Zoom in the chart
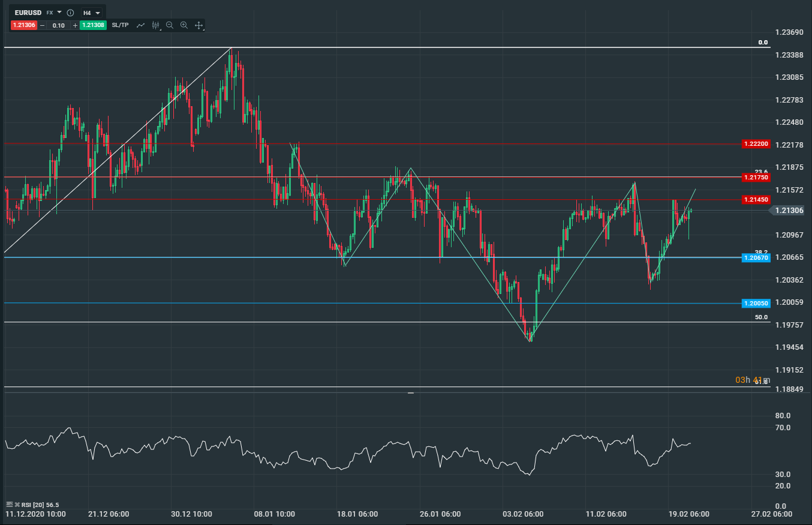Screen dimensions: 812x525 [x=184, y=25]
